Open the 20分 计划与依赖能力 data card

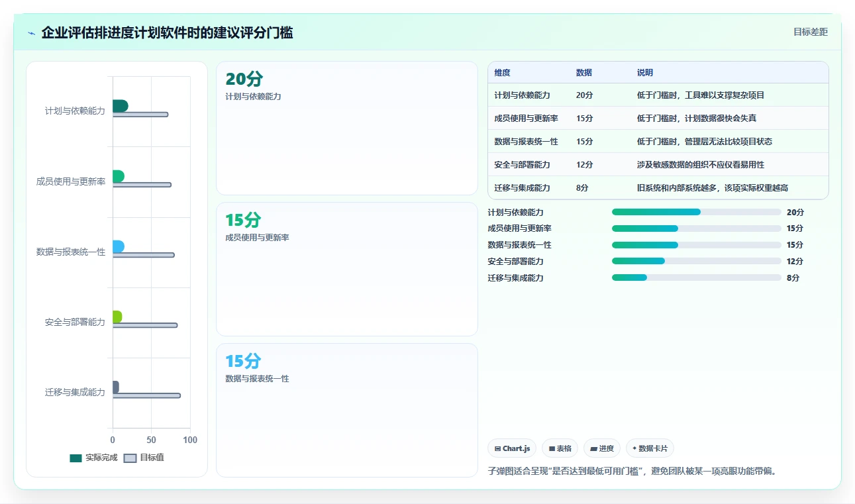coord(347,128)
